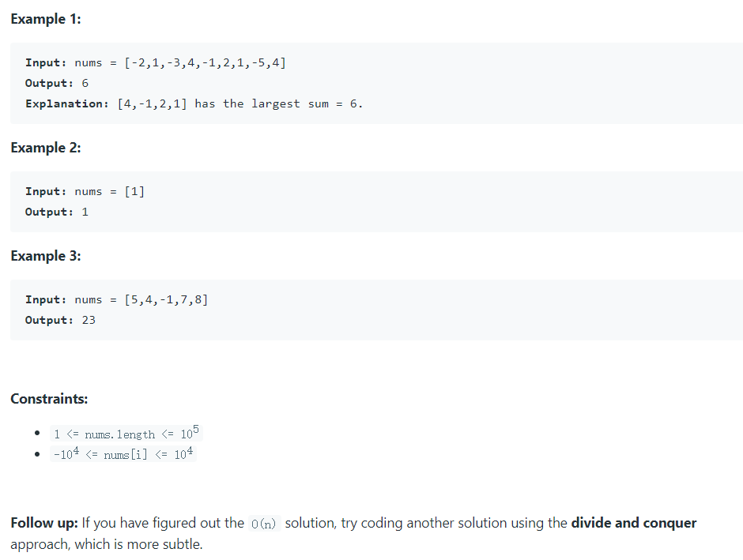Click the Constraints heading
743x560 pixels.
click(49, 399)
